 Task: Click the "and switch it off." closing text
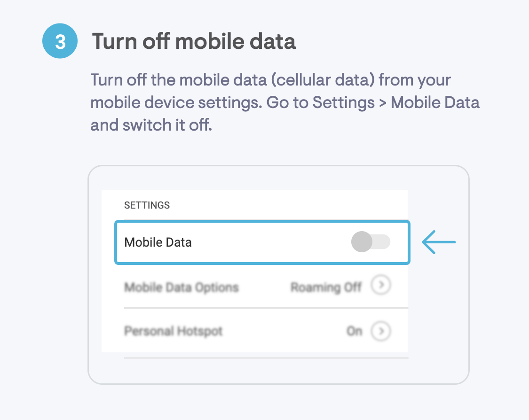click(x=151, y=125)
